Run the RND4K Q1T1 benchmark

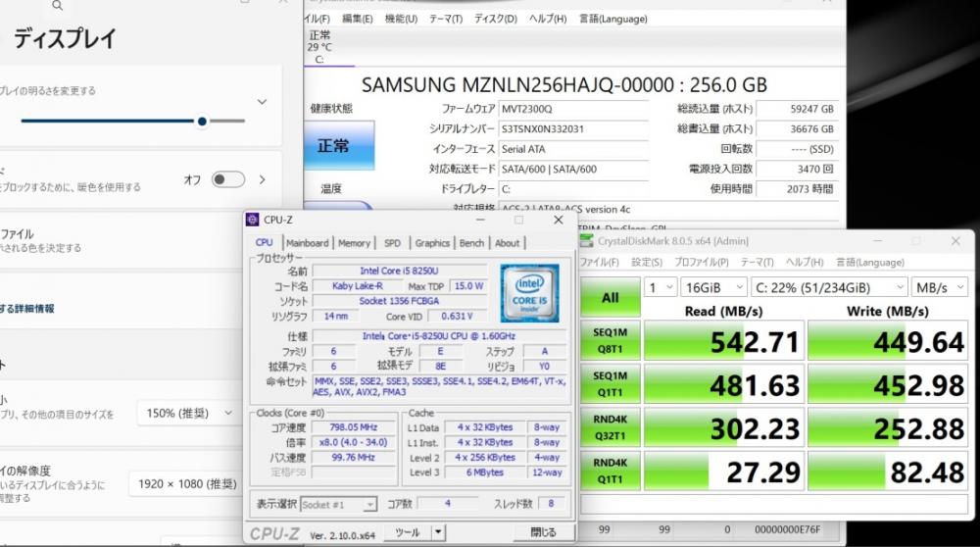pyautogui.click(x=610, y=471)
